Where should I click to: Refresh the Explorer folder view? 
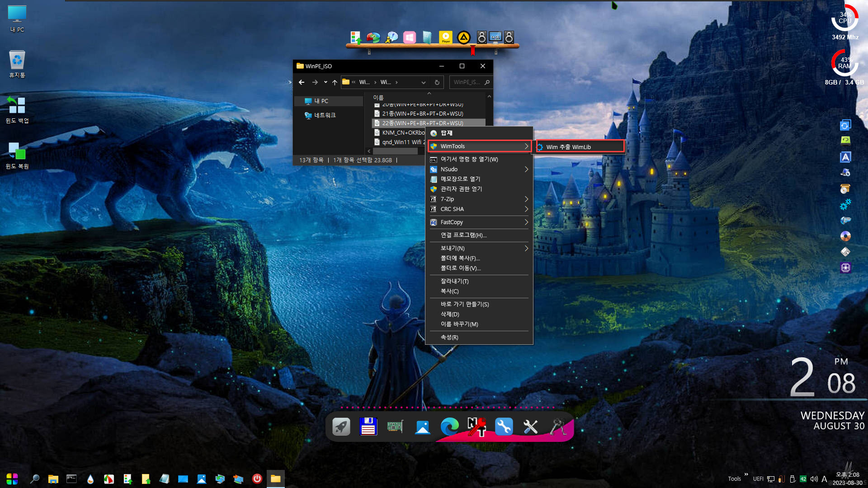pyautogui.click(x=437, y=83)
